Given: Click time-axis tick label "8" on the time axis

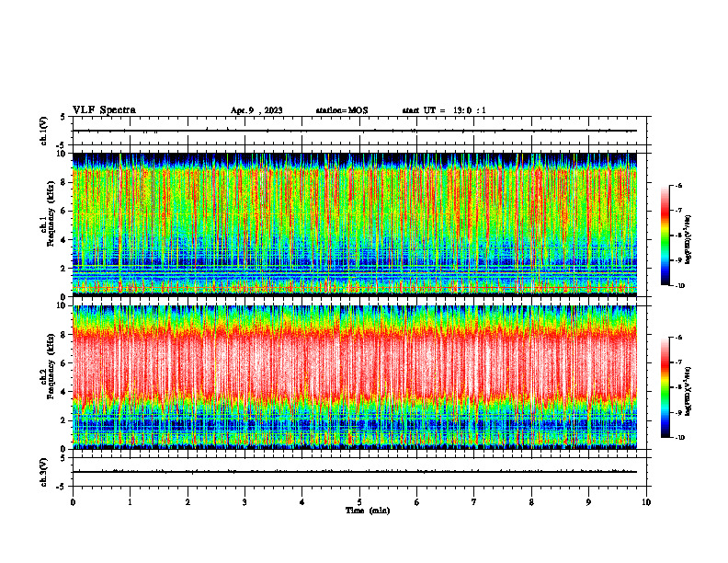Looking at the screenshot, I should pos(531,502).
